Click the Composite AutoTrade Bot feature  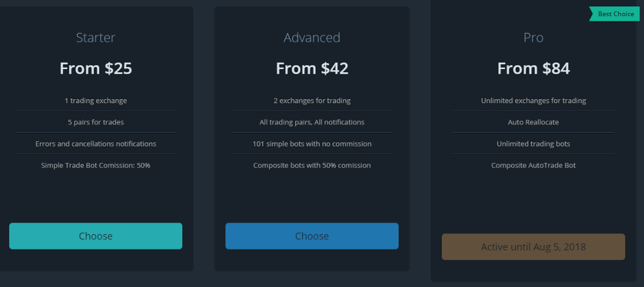coord(533,165)
